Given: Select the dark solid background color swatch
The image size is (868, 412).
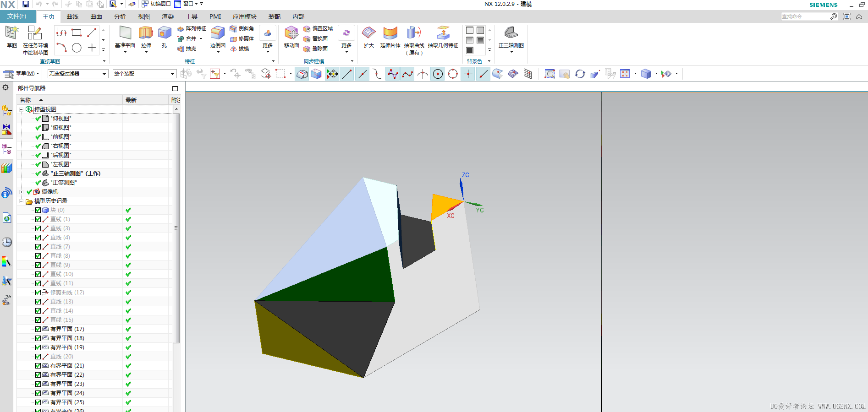Looking at the screenshot, I should [x=470, y=50].
